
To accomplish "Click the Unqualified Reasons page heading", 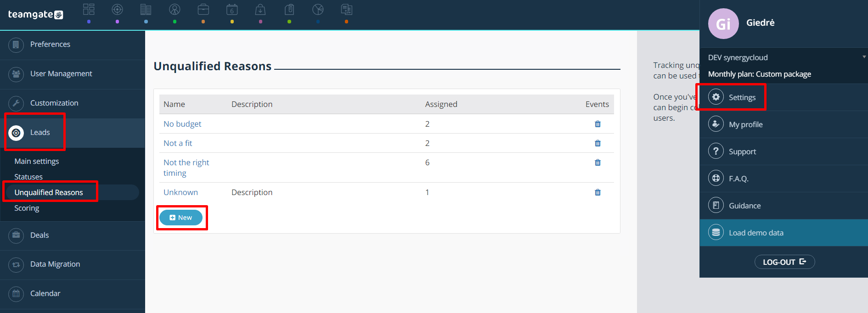I will tap(213, 66).
